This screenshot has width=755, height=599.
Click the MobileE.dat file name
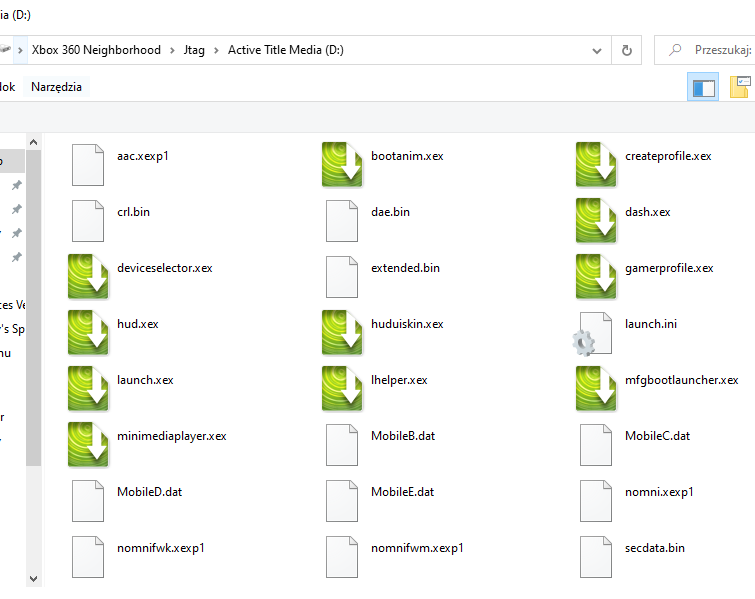tap(403, 492)
